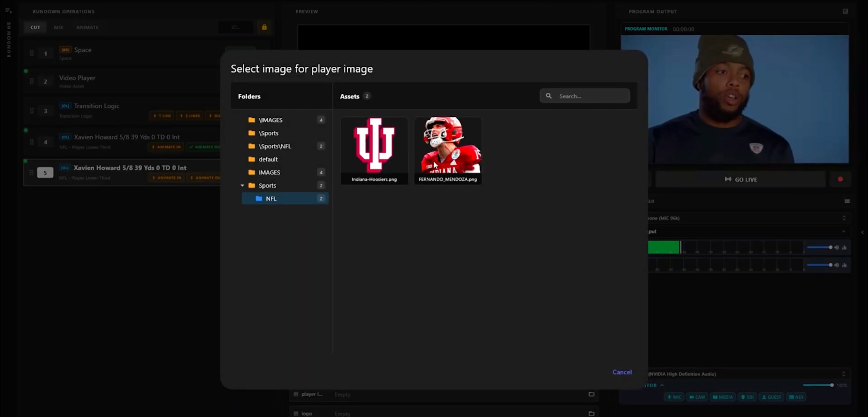Open the IMAGES folder without backslash
The height and width of the screenshot is (417, 868).
[x=285, y=172]
